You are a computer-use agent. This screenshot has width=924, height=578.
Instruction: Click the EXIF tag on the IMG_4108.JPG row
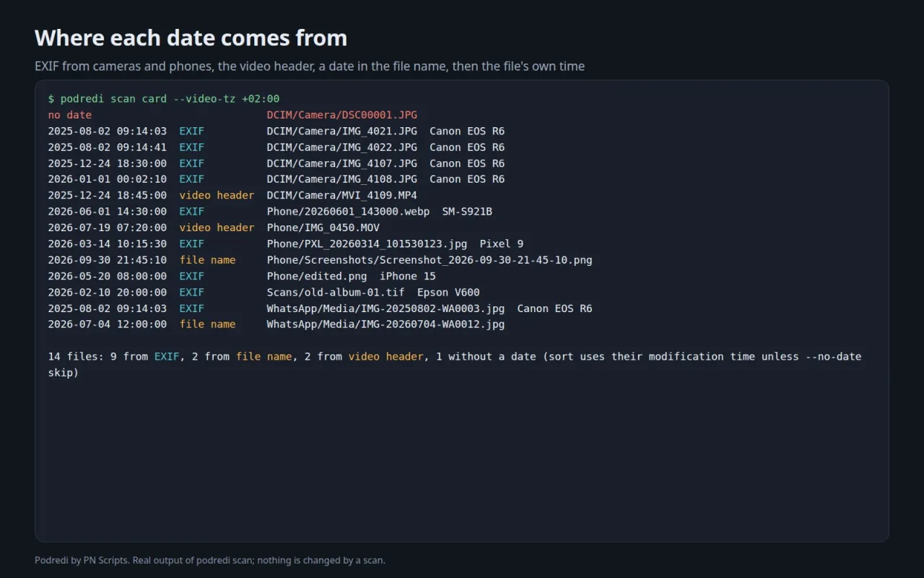click(192, 179)
